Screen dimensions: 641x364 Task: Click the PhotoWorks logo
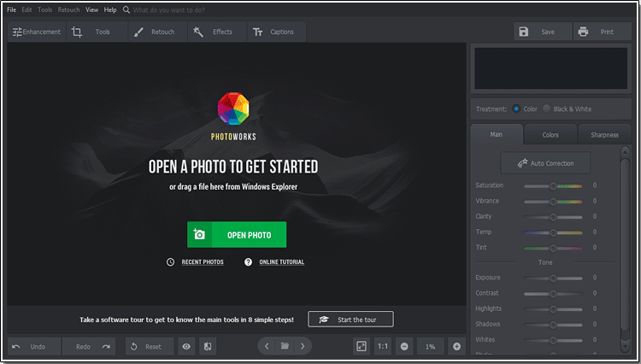click(233, 109)
